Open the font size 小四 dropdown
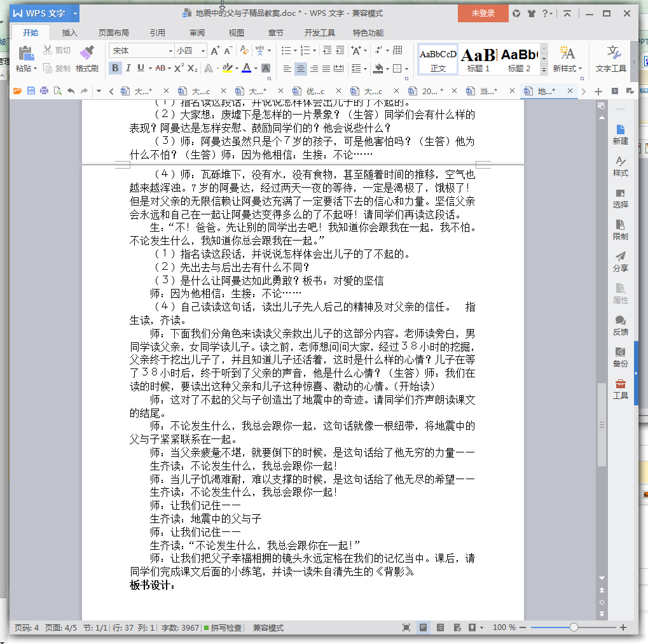Screen dimensions: 648x644 203,51
